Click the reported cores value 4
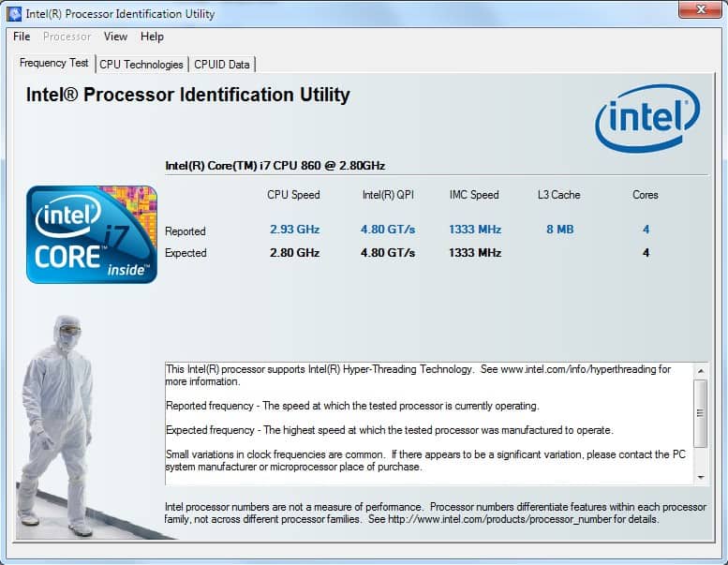 [646, 230]
